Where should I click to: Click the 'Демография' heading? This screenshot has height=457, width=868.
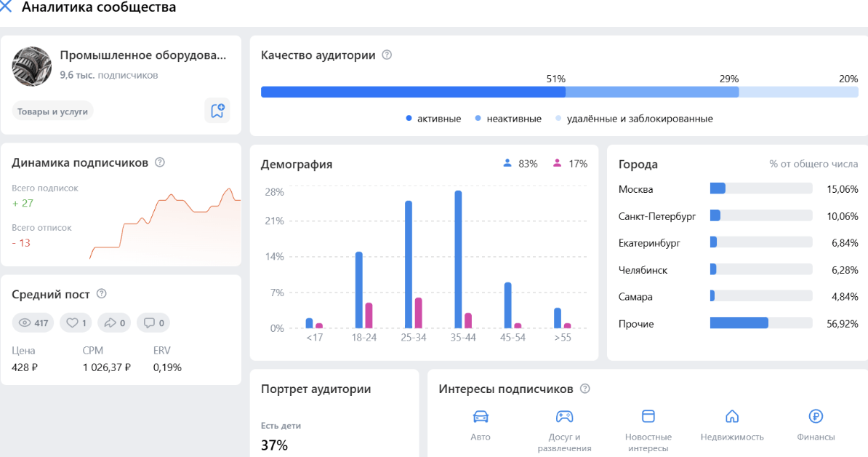296,164
